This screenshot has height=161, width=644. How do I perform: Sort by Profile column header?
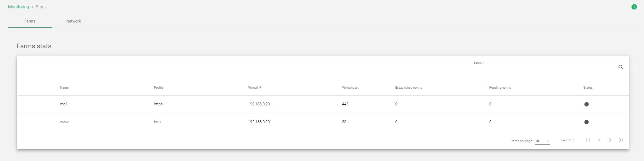(x=159, y=88)
